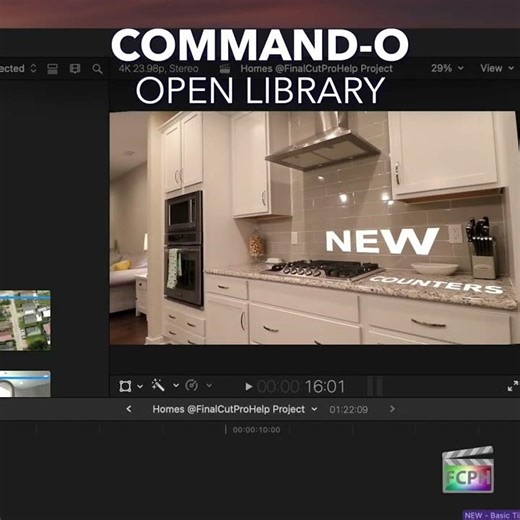
Task: Click the NEW - Basic title clip
Action: [x=492, y=515]
